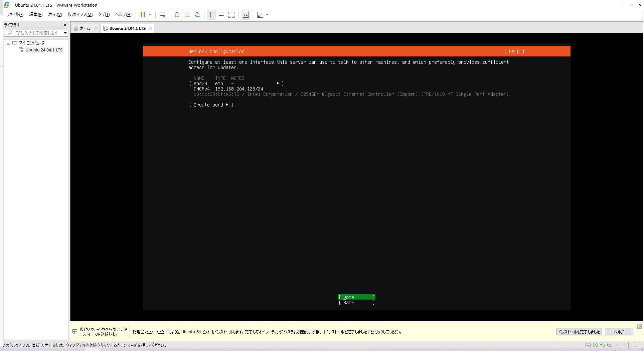The height and width of the screenshot is (351, 644).
Task: Open the ヘルプ(H) menu
Action: (x=123, y=15)
